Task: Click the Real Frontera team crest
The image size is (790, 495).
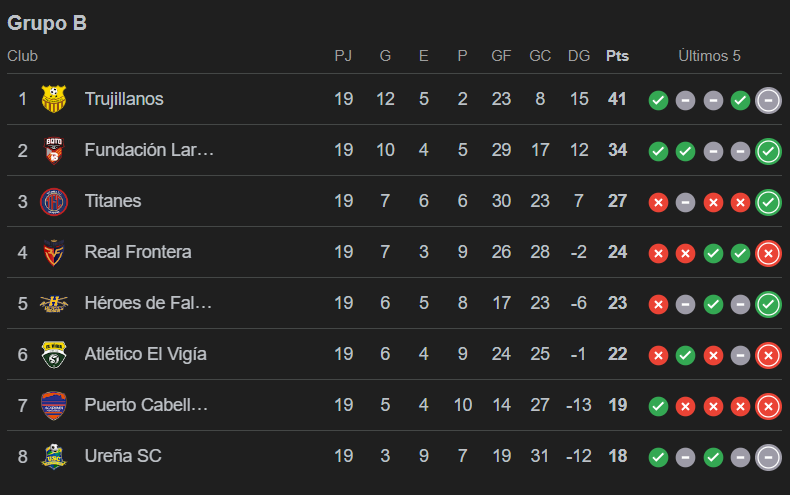Action: pyautogui.click(x=53, y=252)
